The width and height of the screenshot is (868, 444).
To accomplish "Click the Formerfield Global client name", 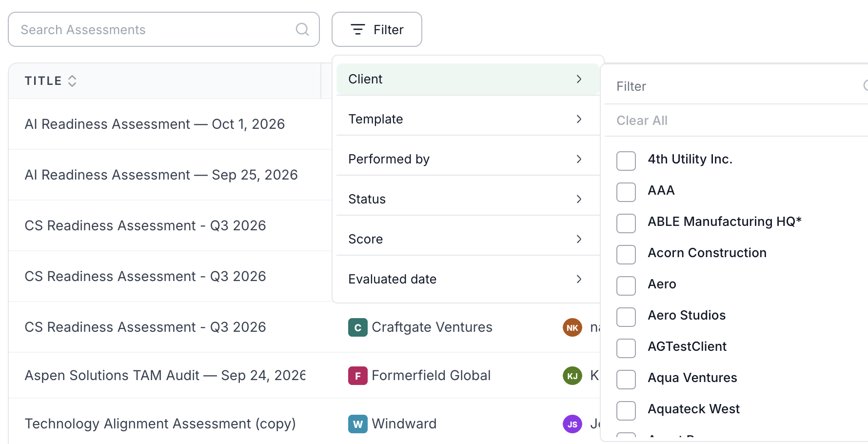I will click(x=431, y=375).
